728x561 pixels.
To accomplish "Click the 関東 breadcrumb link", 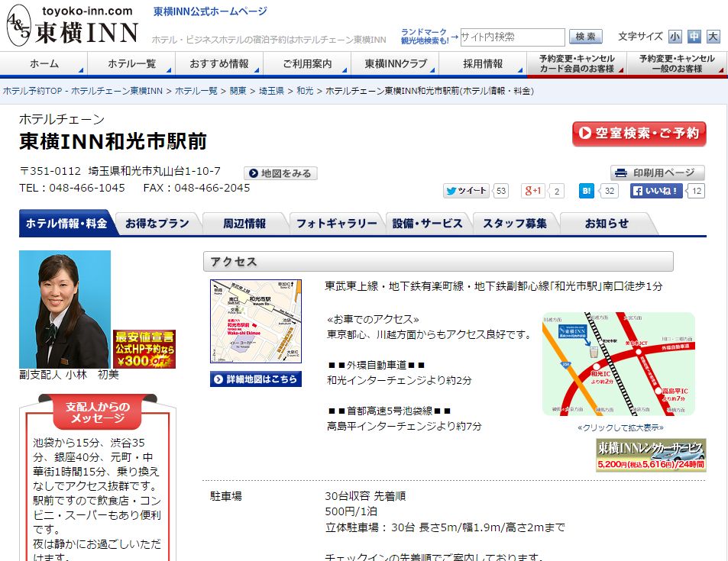I will tap(238, 91).
